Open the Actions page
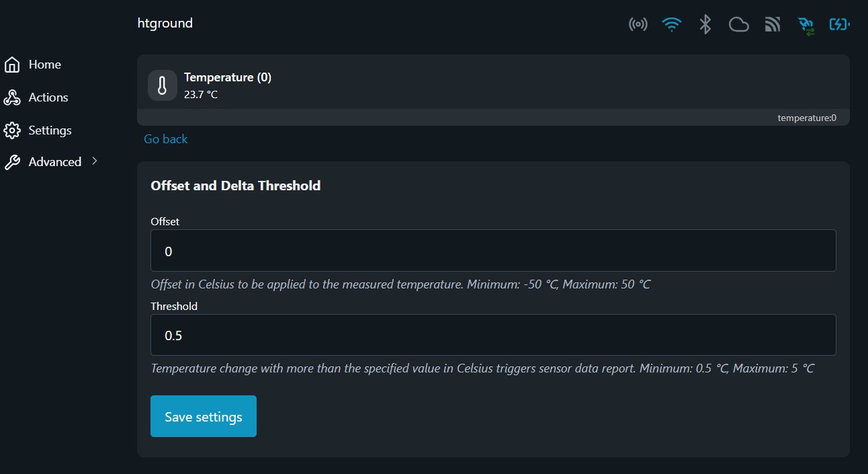This screenshot has height=474, width=868. tap(48, 97)
